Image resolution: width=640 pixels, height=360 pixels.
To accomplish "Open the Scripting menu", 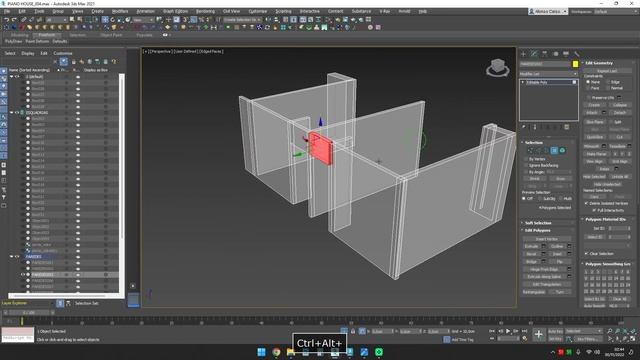I will [283, 11].
